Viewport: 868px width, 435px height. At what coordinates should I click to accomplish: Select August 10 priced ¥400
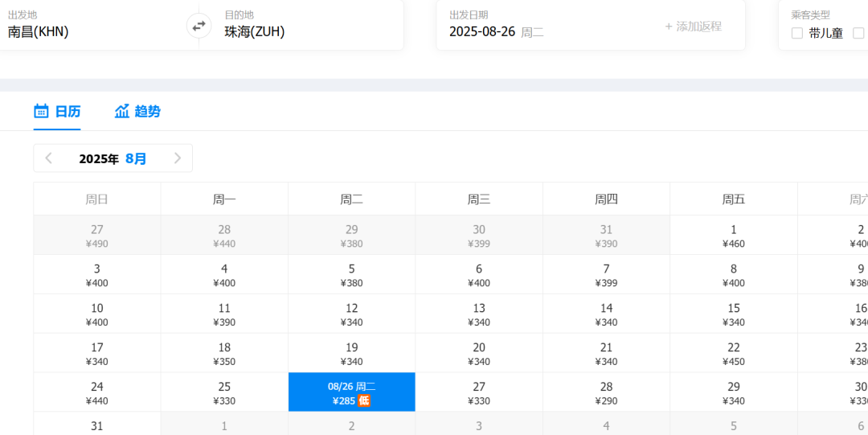pyautogui.click(x=97, y=314)
